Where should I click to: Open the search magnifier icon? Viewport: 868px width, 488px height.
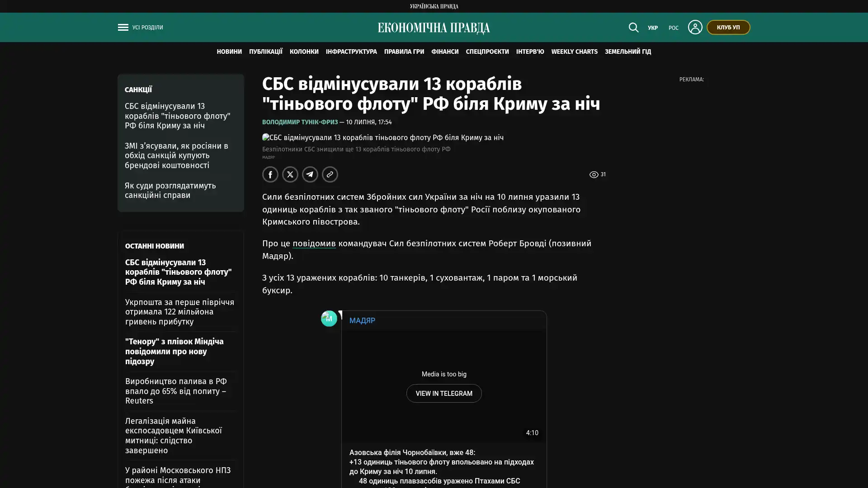coord(633,28)
